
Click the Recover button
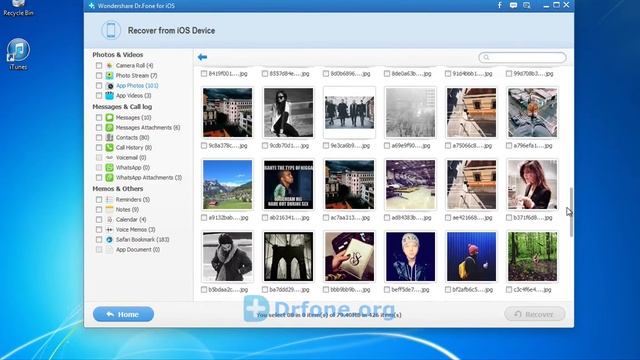coord(535,314)
